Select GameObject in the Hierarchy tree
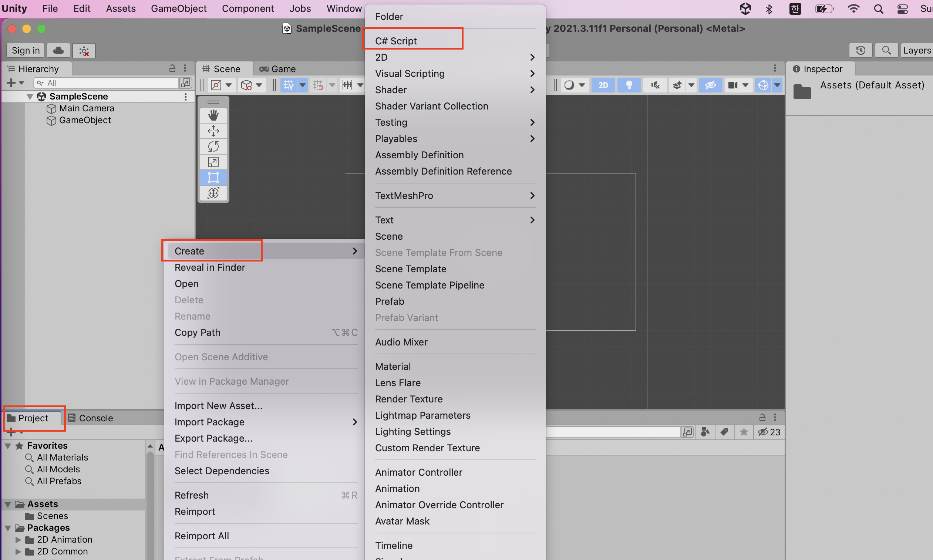Image resolution: width=933 pixels, height=560 pixels. coord(85,120)
